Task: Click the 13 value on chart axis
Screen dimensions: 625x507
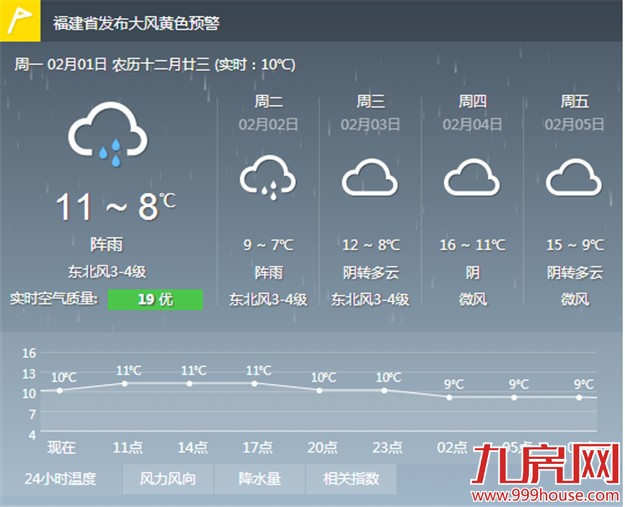Action: point(29,374)
